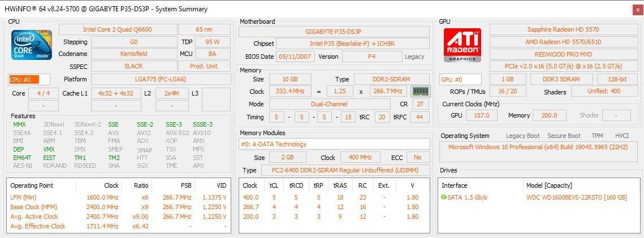Screen dimensions: 644x238
Task: Click the DDR3 SDRAM GPU memory field
Action: (x=561, y=79)
